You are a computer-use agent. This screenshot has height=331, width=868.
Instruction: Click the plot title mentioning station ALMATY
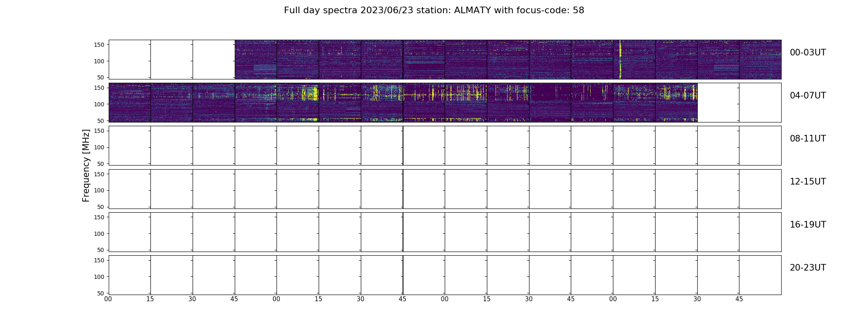tap(434, 10)
